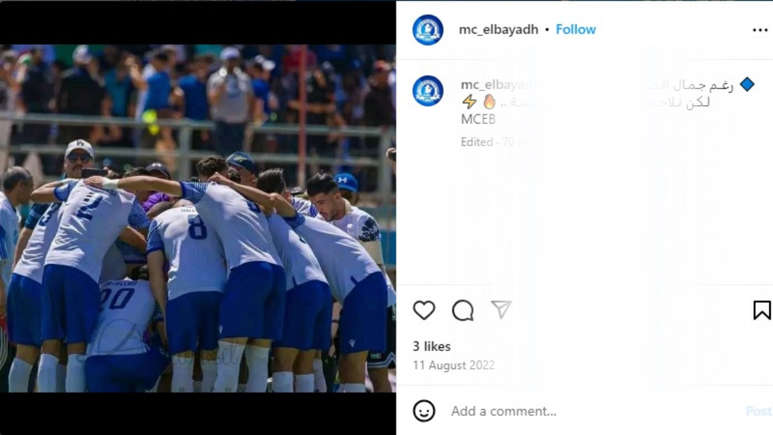Viewport: 773px width, 435px height.
Task: Follow the mc_elbayadh account
Action: pyautogui.click(x=576, y=30)
